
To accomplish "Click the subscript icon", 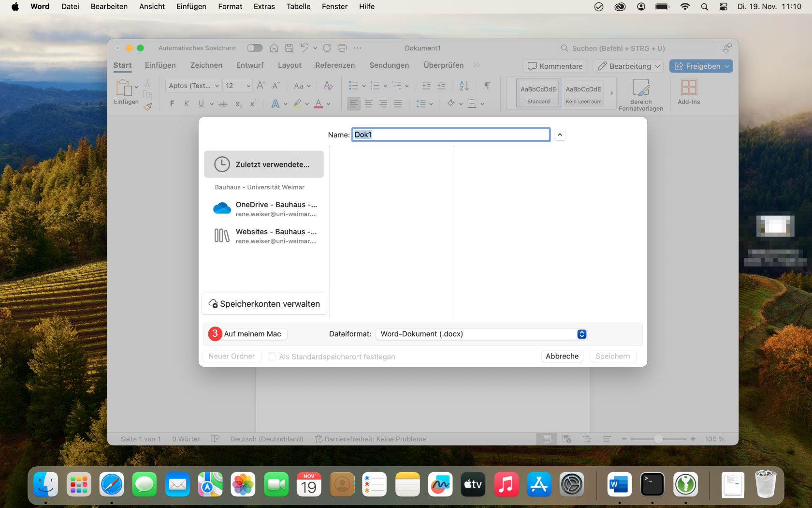I will [x=238, y=104].
